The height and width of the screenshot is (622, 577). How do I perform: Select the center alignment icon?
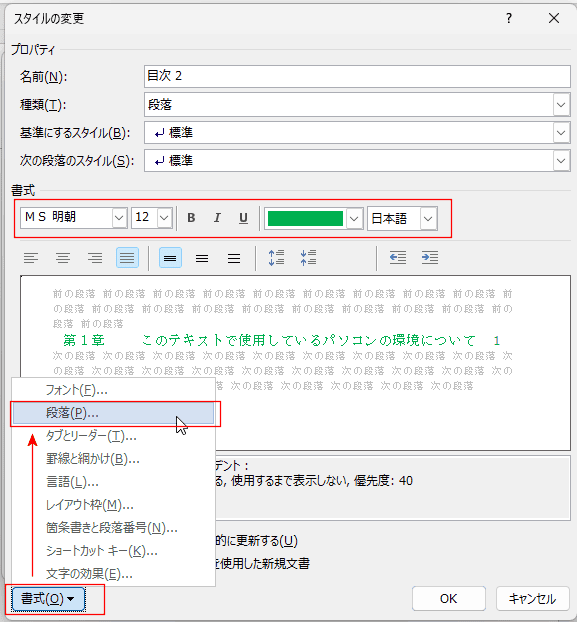(63, 258)
